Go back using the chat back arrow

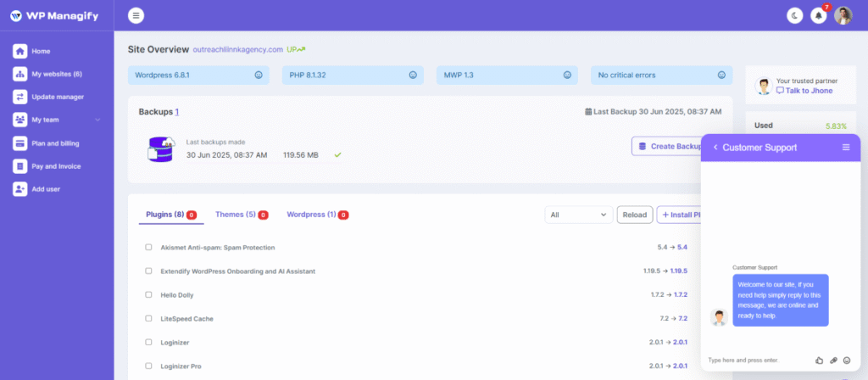[x=715, y=148]
